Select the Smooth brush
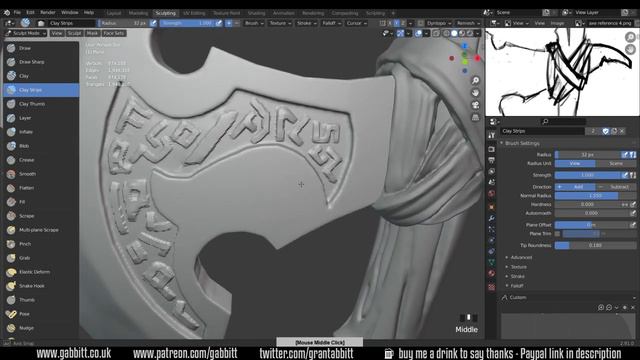 tap(41, 174)
